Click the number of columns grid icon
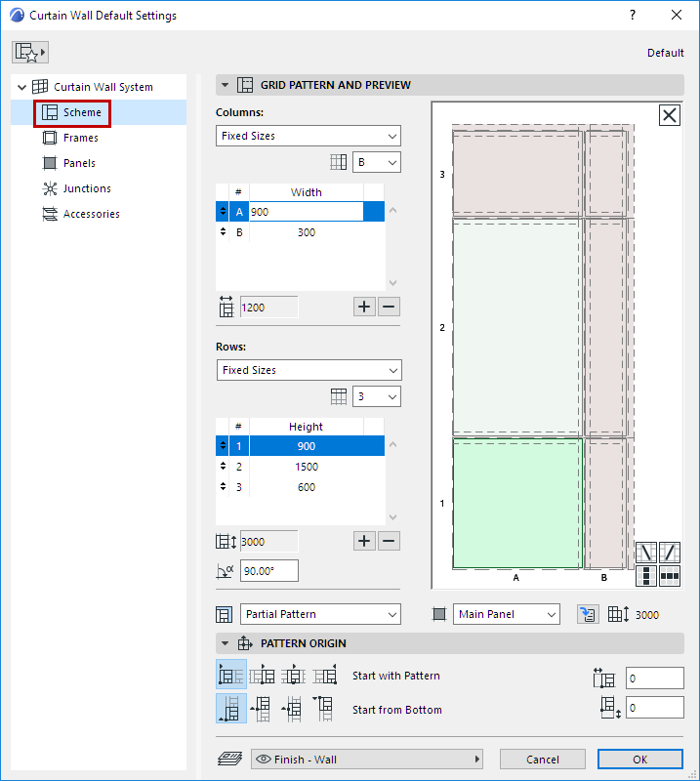 tap(339, 162)
